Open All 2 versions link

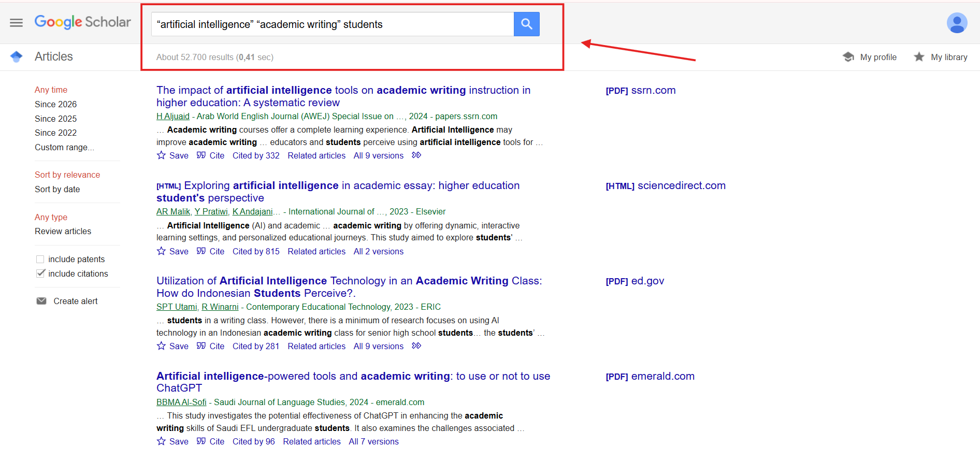pyautogui.click(x=379, y=251)
